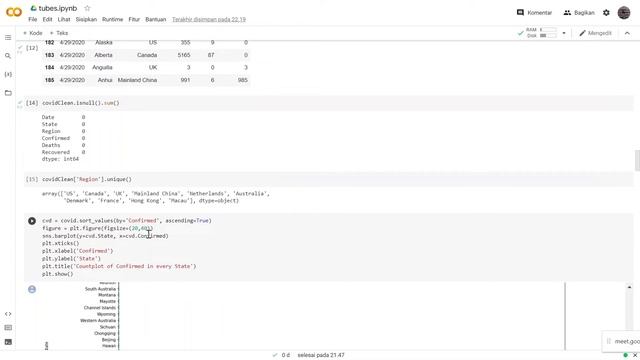Open the Edit menu

tap(47, 19)
